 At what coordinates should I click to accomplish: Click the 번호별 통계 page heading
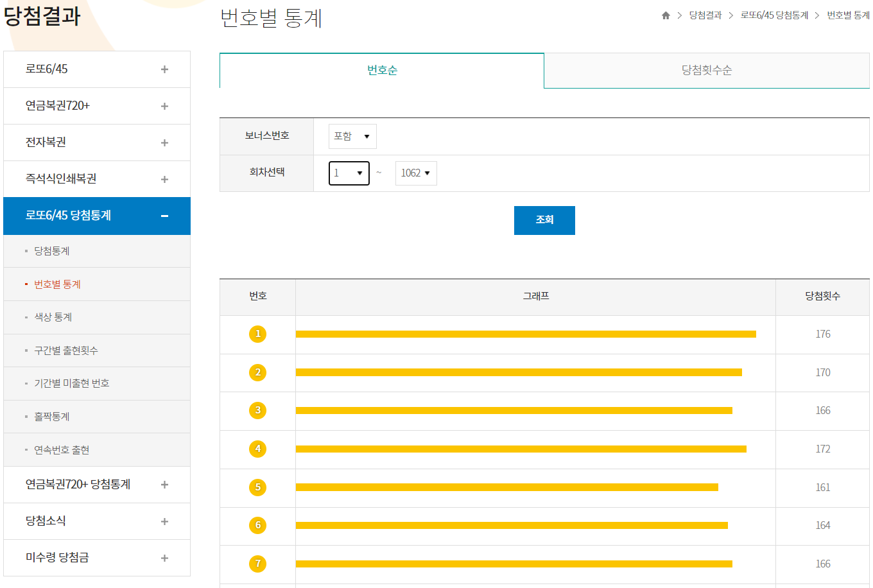pos(271,18)
